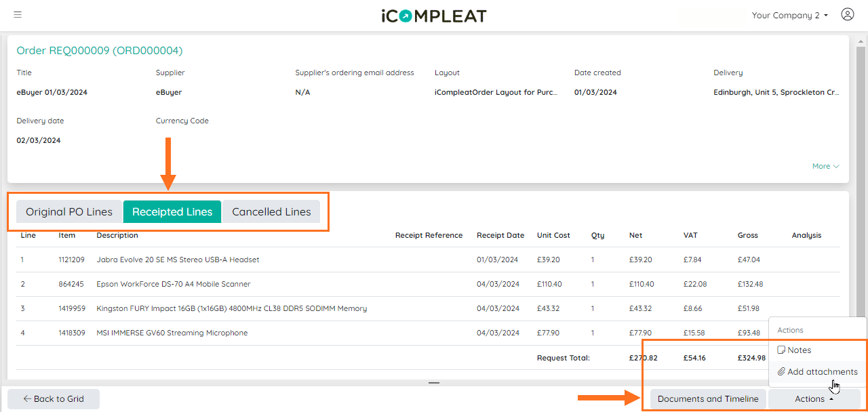Open the hamburger navigation menu
Viewport: 868px width, 412px height.
click(x=17, y=14)
